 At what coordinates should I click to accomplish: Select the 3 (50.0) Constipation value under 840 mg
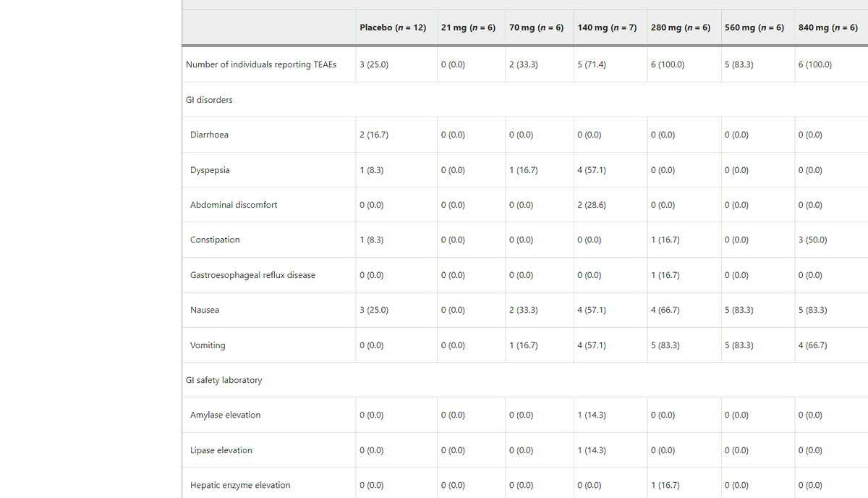coord(812,240)
